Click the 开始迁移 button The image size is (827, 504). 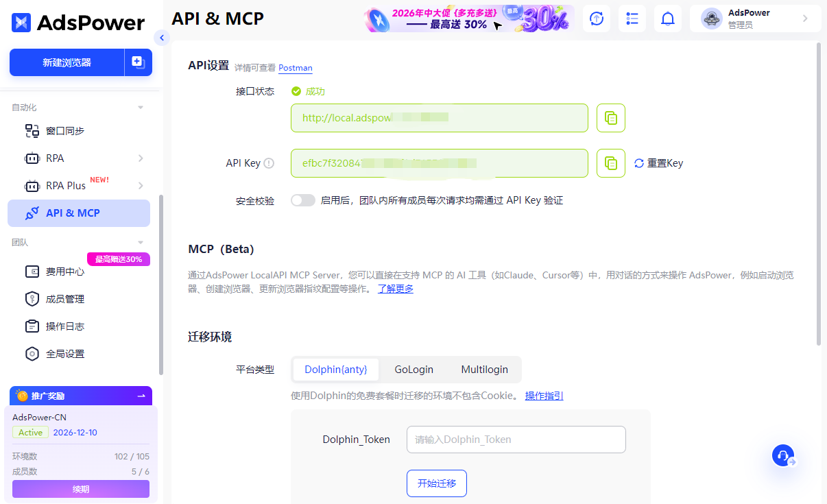coord(437,483)
